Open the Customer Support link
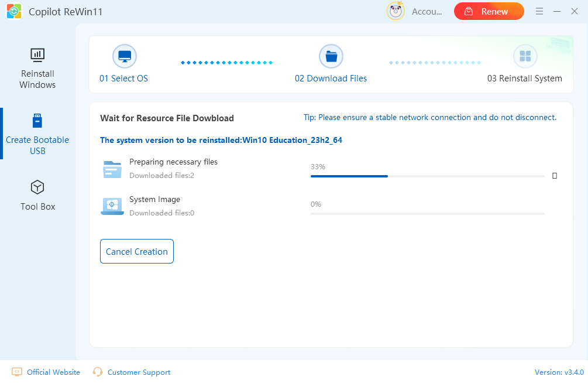This screenshot has width=588, height=383. tap(139, 372)
